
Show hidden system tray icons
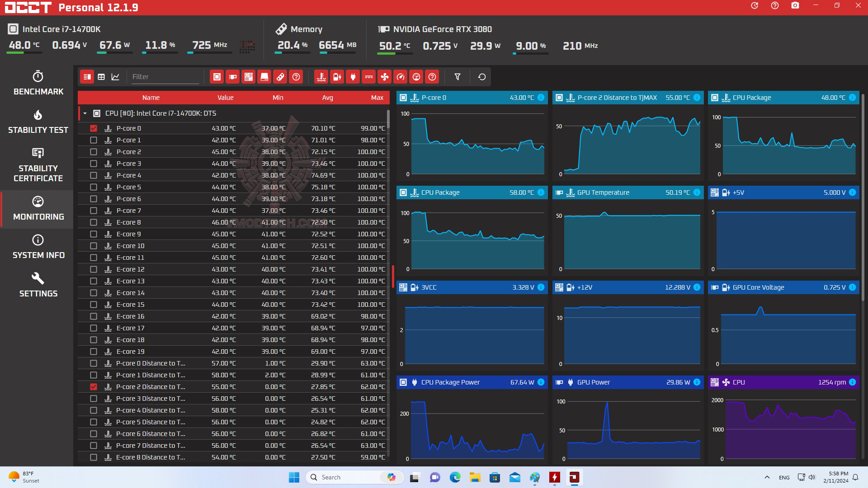[x=767, y=477]
